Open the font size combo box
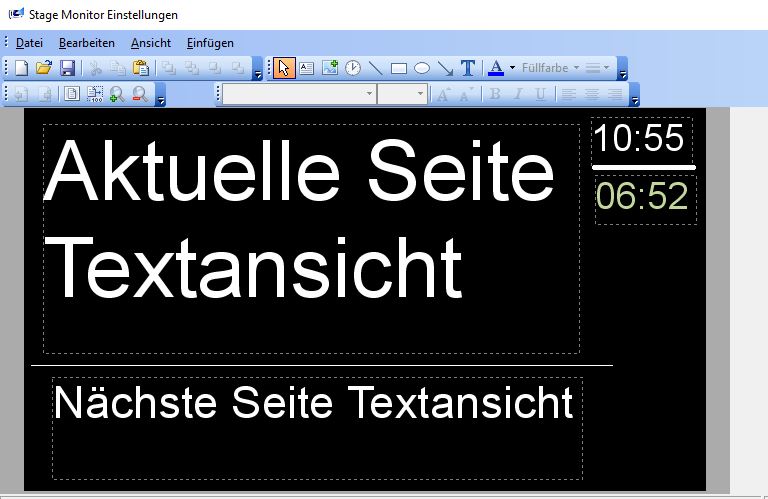768x499 pixels. tap(402, 94)
